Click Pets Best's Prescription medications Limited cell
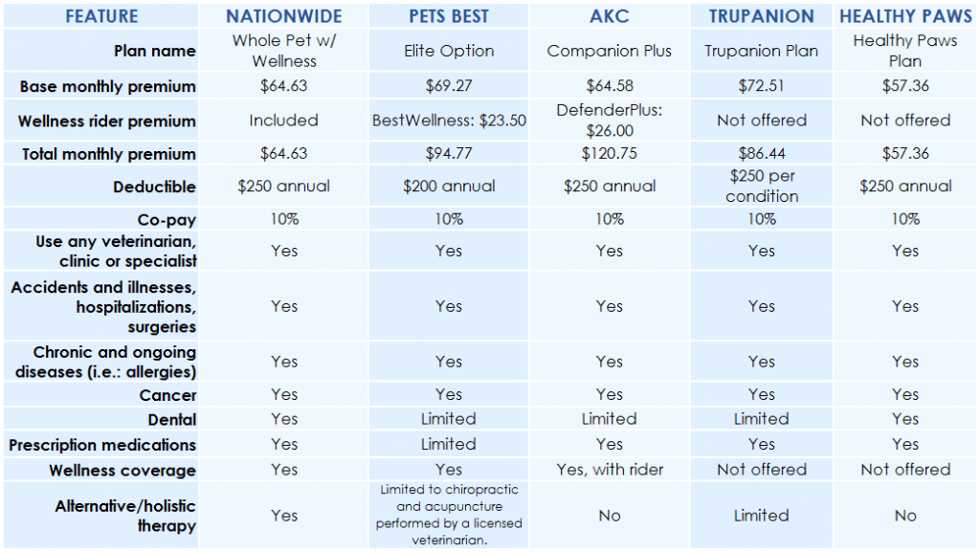 (449, 444)
